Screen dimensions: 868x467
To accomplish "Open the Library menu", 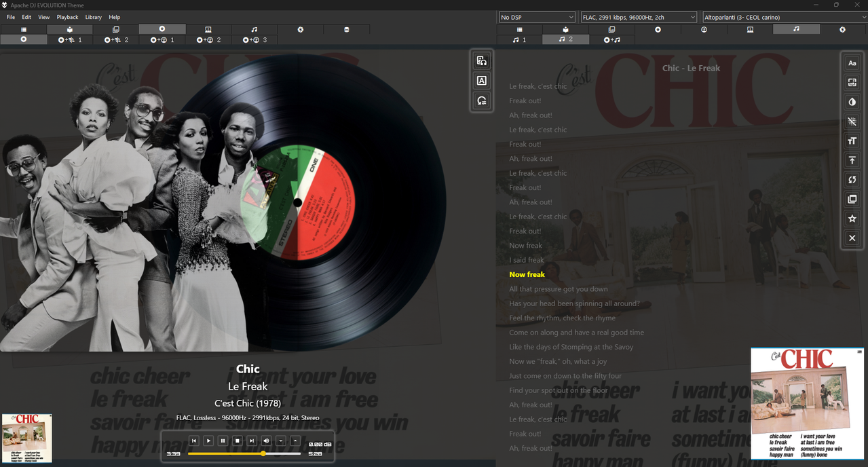I will point(94,17).
